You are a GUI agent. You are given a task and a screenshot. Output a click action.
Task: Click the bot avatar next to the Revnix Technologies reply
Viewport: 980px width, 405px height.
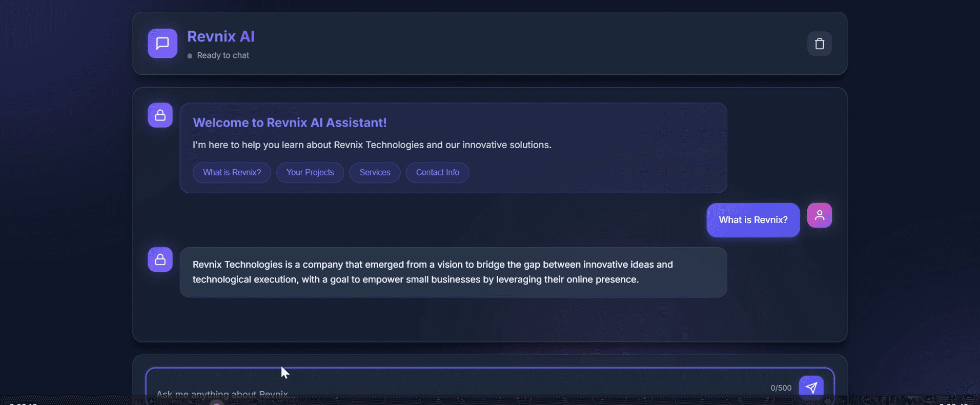click(x=160, y=259)
